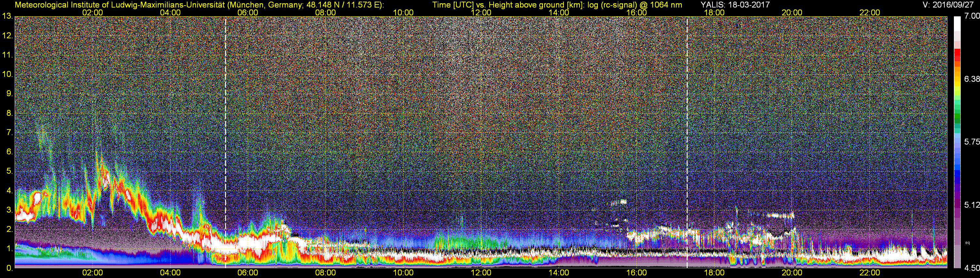Viewport: 980px width, 278px height.
Task: Click the dashed white vertical line before 18:00
Action: click(x=687, y=142)
